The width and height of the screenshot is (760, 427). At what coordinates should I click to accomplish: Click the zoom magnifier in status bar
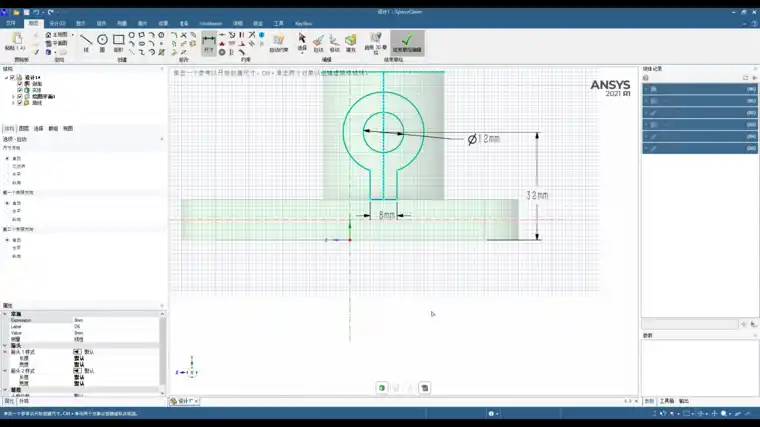(724, 413)
